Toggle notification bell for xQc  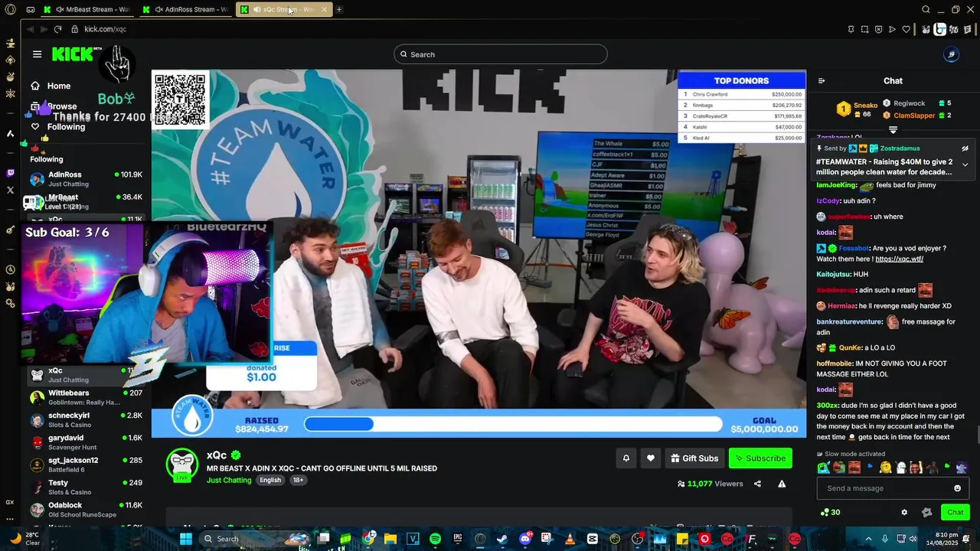pyautogui.click(x=626, y=458)
